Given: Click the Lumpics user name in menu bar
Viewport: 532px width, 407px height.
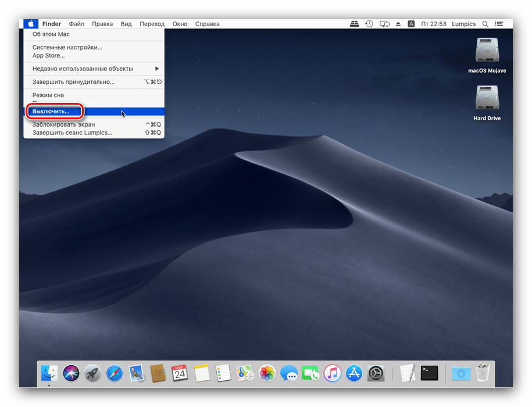Looking at the screenshot, I should pos(463,24).
